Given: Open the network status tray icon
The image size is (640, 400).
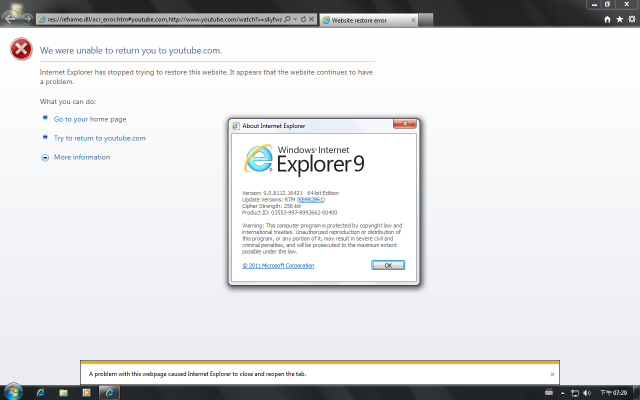Looking at the screenshot, I should click(575, 393).
